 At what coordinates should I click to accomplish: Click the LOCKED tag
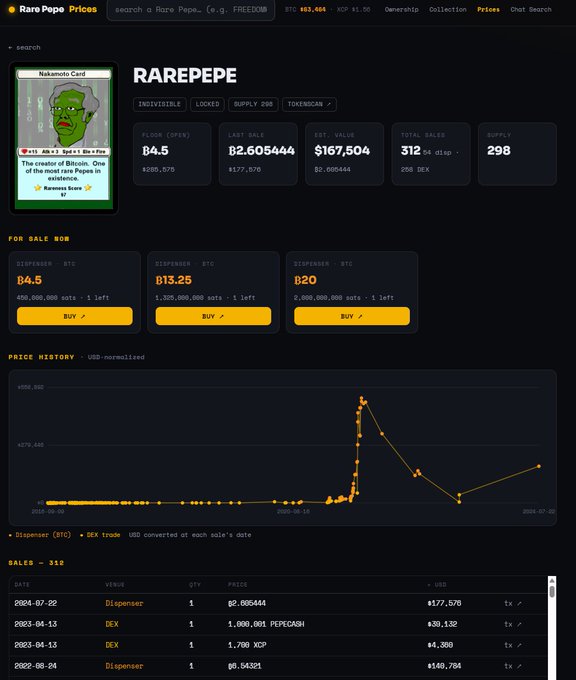coord(207,104)
